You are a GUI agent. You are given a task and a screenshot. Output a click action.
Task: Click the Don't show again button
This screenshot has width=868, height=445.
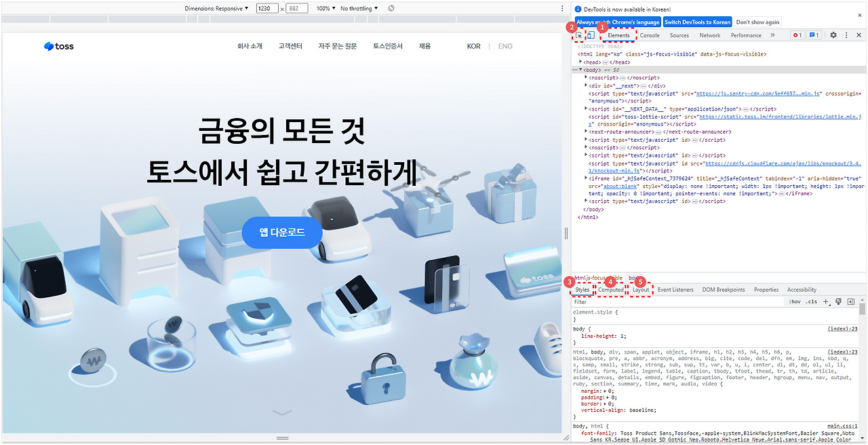click(x=758, y=22)
